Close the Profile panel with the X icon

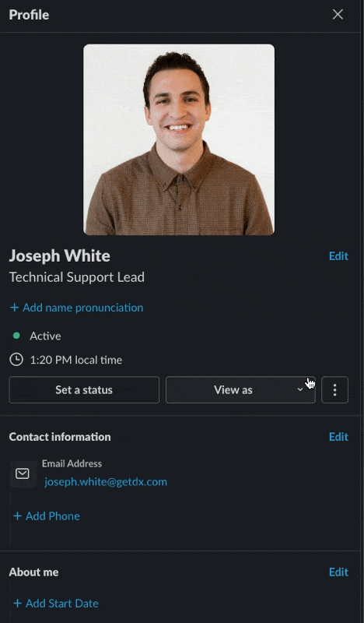[338, 14]
